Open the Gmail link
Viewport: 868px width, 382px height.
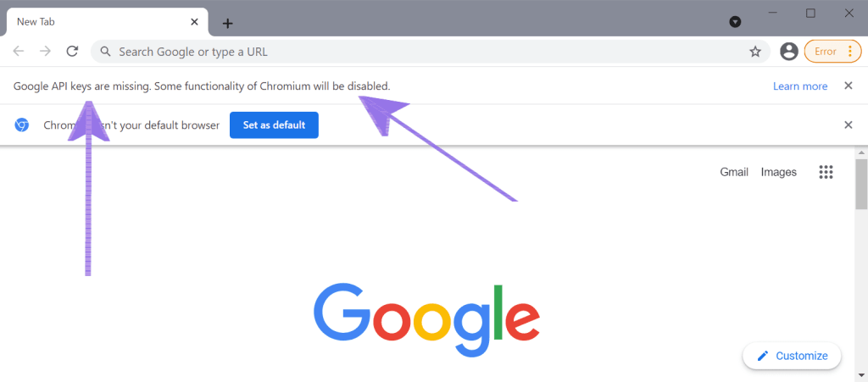pyautogui.click(x=734, y=172)
